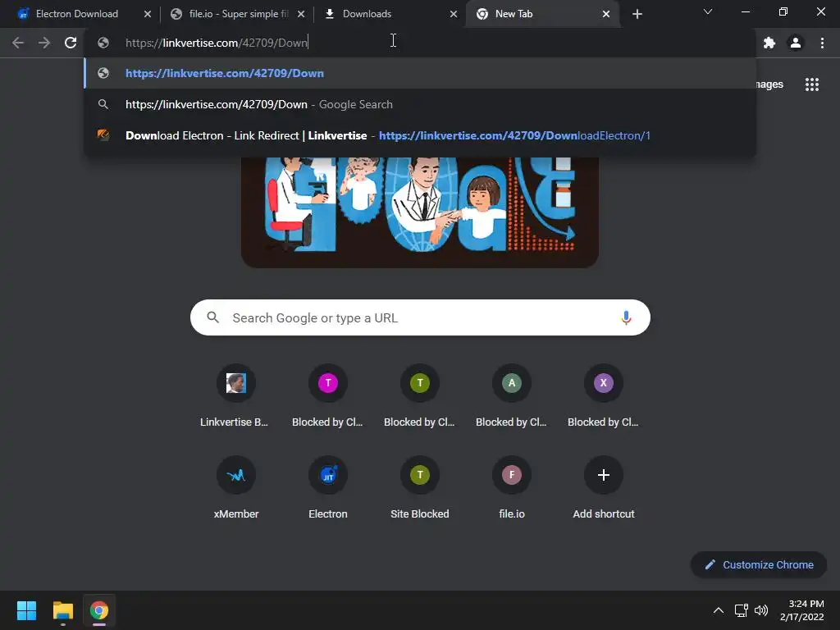Click the browser back arrow
This screenshot has height=630, width=840.
coord(18,43)
